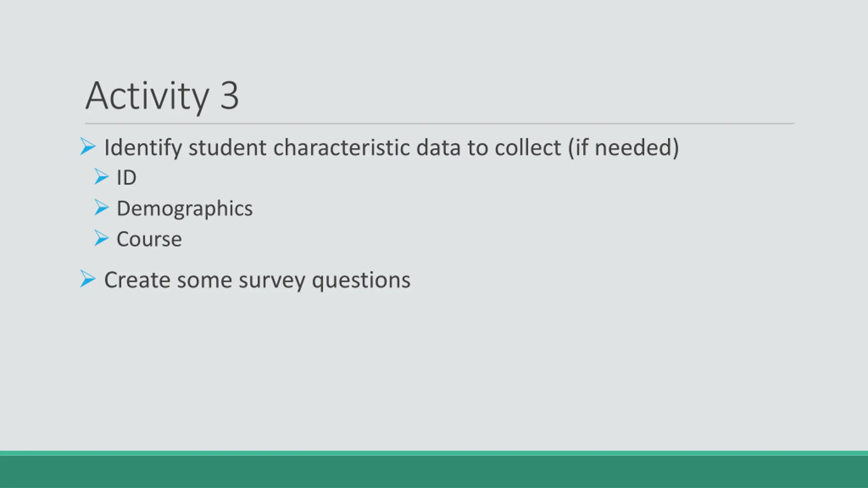Click the horizontal divider line under title
868x488 pixels.
[x=440, y=124]
